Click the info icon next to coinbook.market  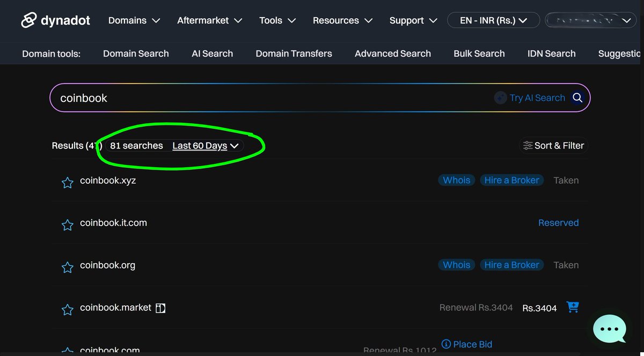[160, 308]
